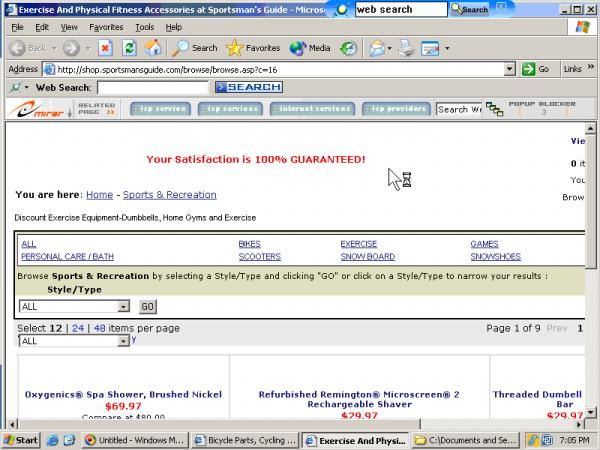Open the SNOWSHOES category link
The image size is (600, 450).
[x=496, y=257]
